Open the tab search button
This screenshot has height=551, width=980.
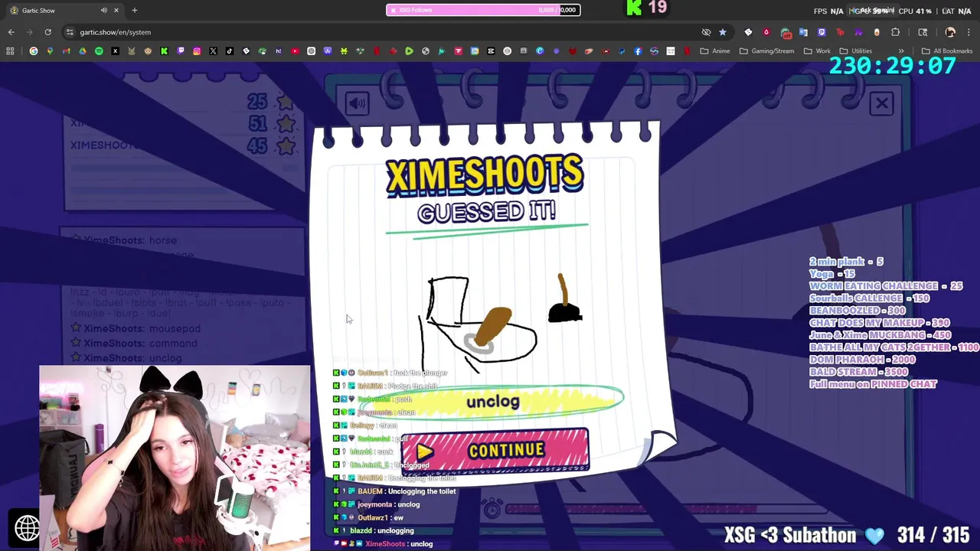tap(923, 32)
